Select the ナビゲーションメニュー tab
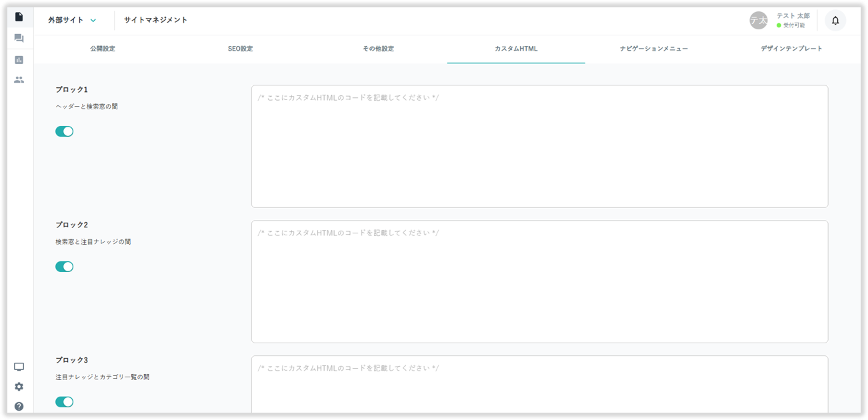868x420 pixels. [653, 49]
